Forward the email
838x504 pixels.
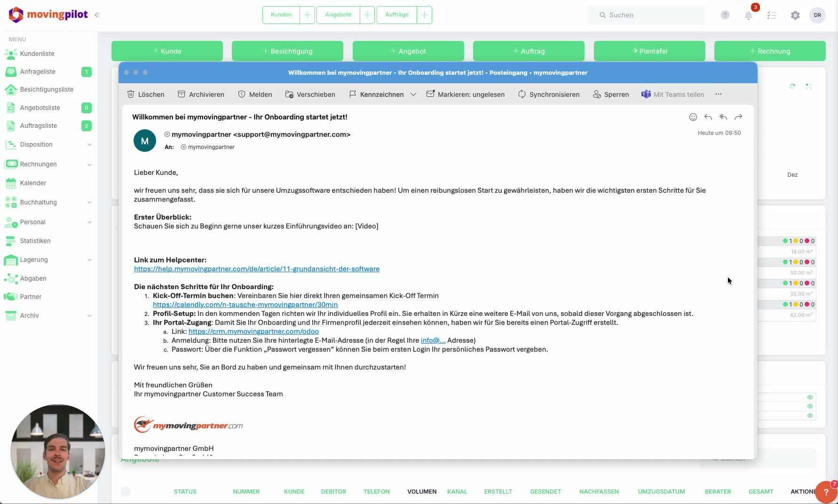738,117
